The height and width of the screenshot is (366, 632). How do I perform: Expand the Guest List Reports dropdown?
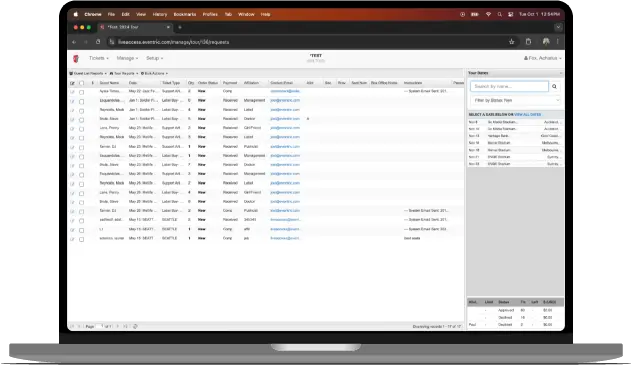click(88, 73)
